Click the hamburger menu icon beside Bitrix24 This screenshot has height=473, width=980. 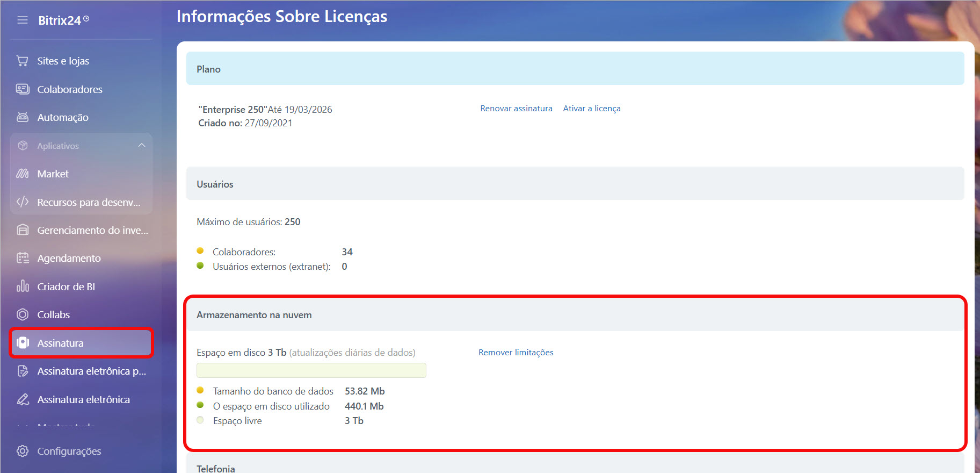[22, 20]
